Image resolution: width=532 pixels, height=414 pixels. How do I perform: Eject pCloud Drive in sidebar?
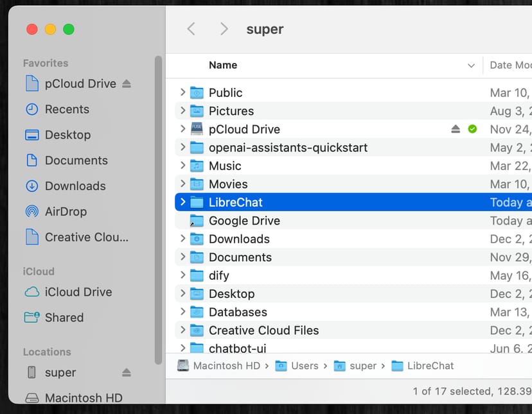(x=127, y=84)
